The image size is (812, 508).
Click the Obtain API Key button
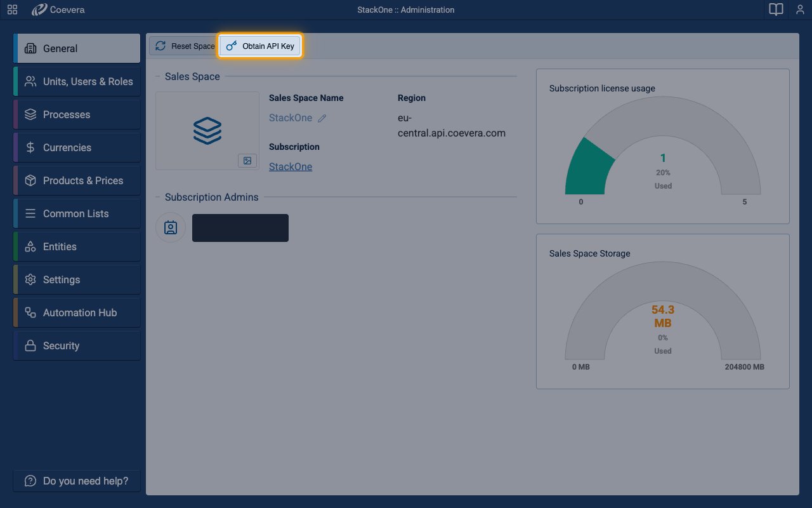coord(260,46)
